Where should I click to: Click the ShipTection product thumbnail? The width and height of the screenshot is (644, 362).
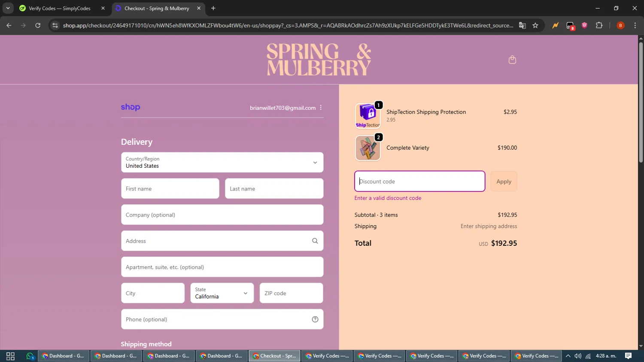(368, 116)
